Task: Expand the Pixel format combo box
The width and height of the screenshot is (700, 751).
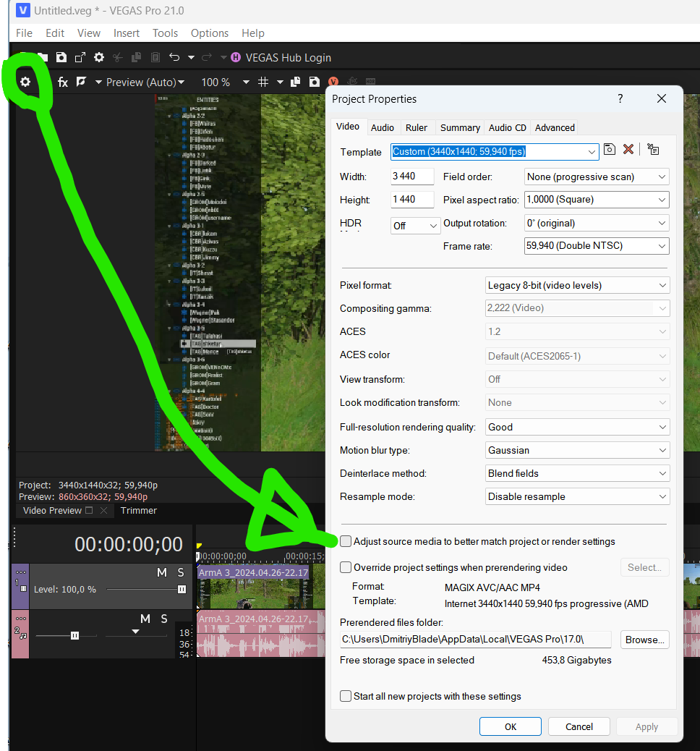Action: click(x=578, y=286)
